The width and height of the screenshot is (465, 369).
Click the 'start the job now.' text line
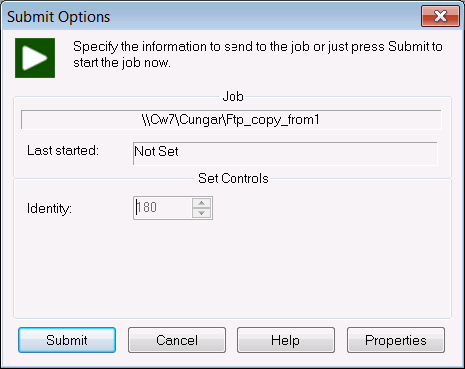point(122,63)
